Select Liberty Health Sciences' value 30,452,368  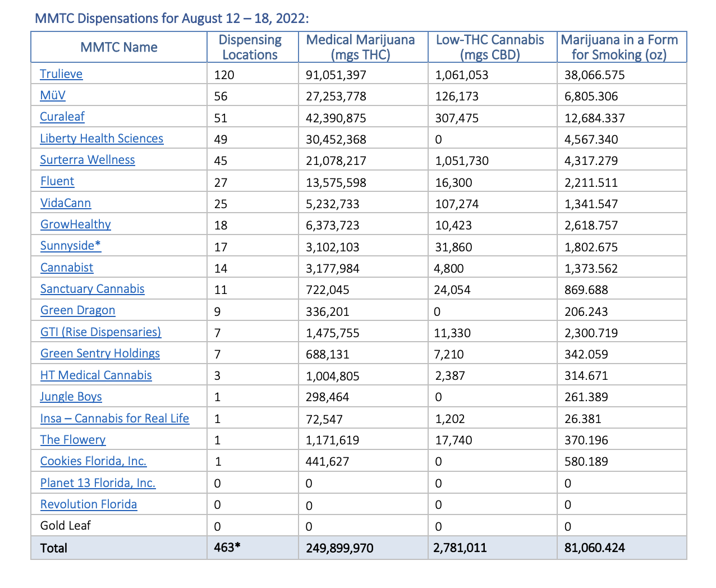coord(336,140)
